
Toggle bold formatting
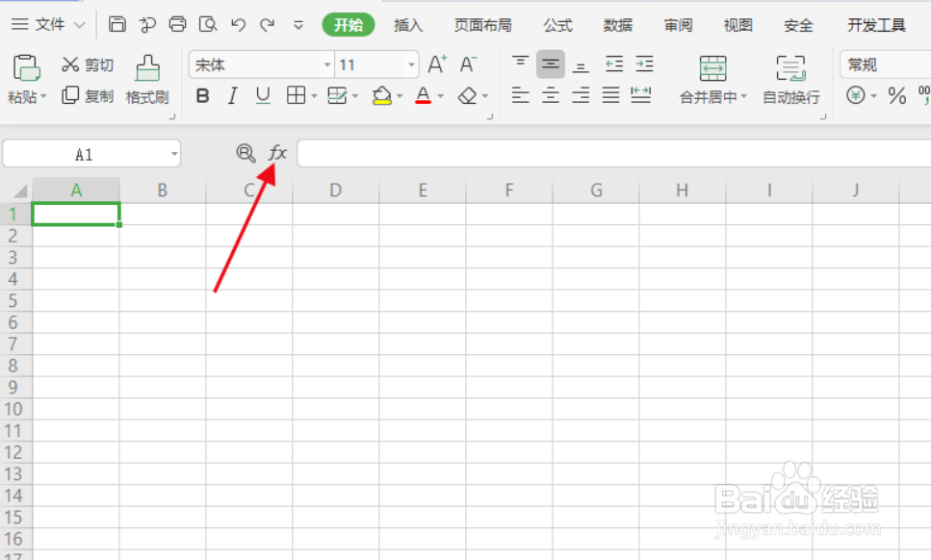click(202, 95)
